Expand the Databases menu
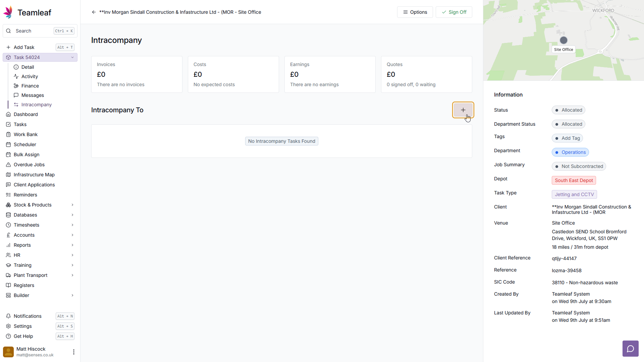 pyautogui.click(x=72, y=215)
